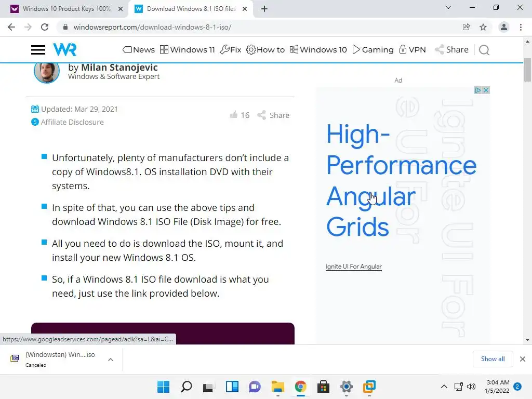Screen dimensions: 532x399
Task: Open the Chrome profile avatar
Action: point(504,27)
